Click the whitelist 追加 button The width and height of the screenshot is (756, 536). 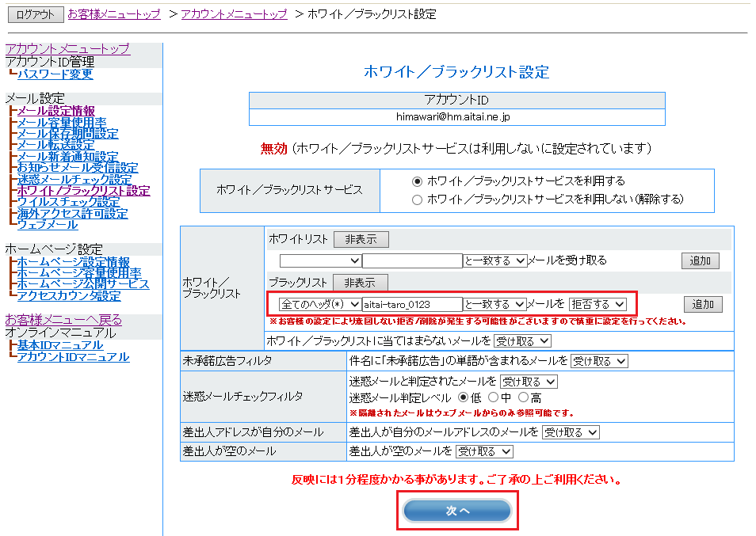click(x=701, y=260)
